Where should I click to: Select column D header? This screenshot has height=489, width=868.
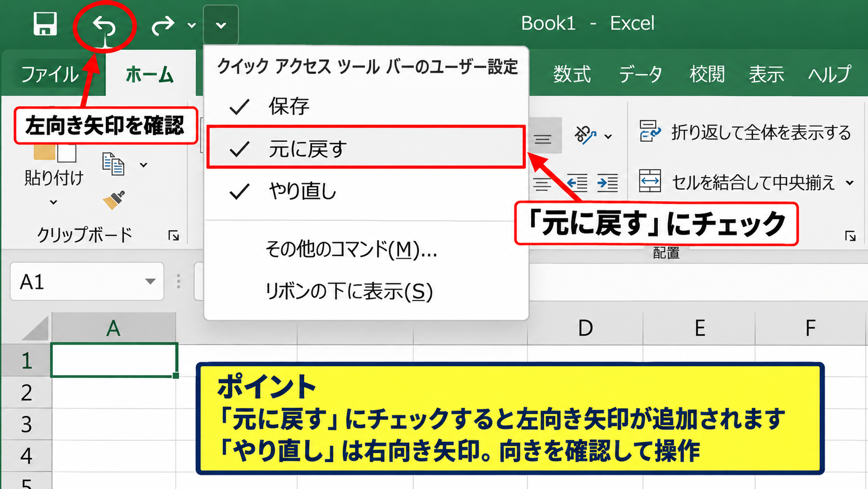[585, 328]
